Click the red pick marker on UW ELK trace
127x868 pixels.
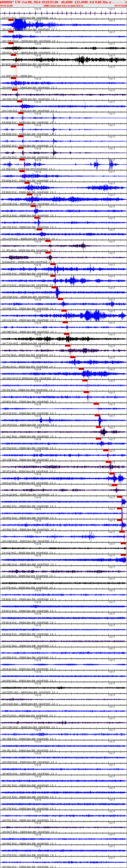point(114,485)
